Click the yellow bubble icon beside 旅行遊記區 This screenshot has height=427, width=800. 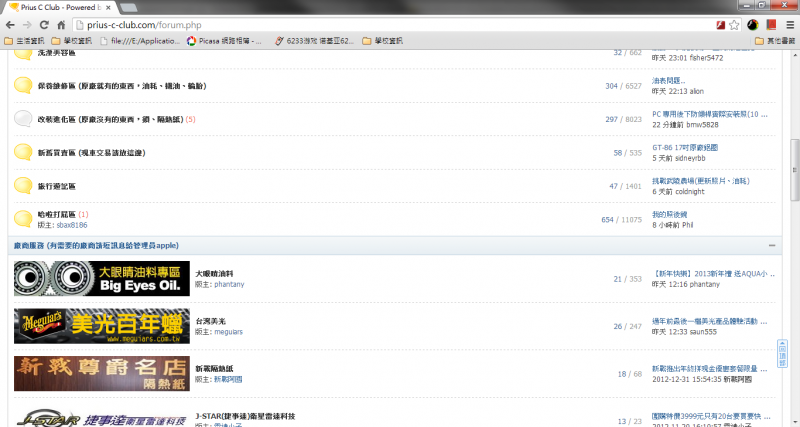tap(23, 185)
